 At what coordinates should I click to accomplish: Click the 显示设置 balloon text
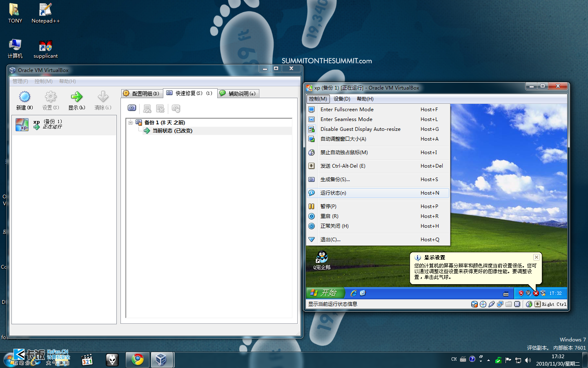[475, 271]
